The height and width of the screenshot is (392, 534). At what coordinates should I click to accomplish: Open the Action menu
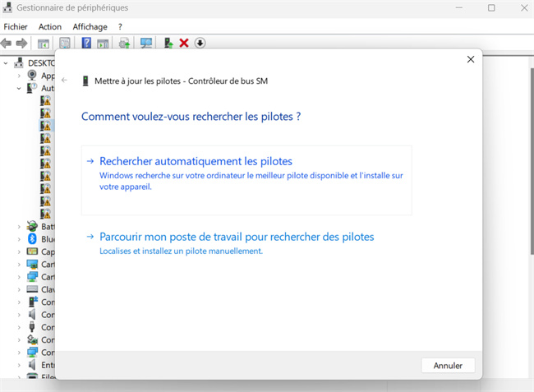50,26
